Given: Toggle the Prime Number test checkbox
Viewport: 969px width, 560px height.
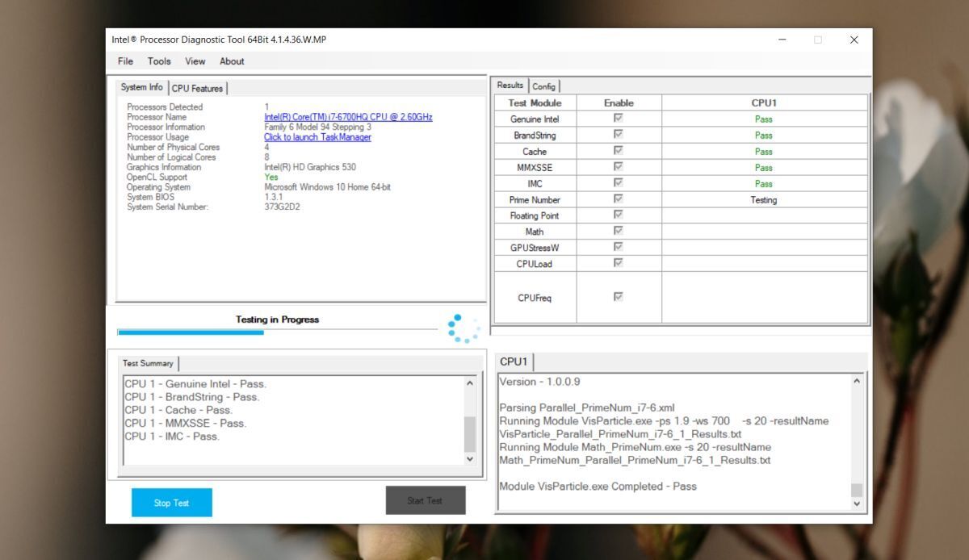Looking at the screenshot, I should tap(618, 199).
